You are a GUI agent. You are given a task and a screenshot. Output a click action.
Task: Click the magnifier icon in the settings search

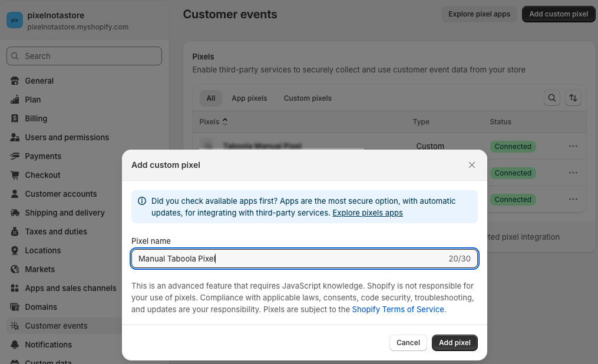[15, 56]
